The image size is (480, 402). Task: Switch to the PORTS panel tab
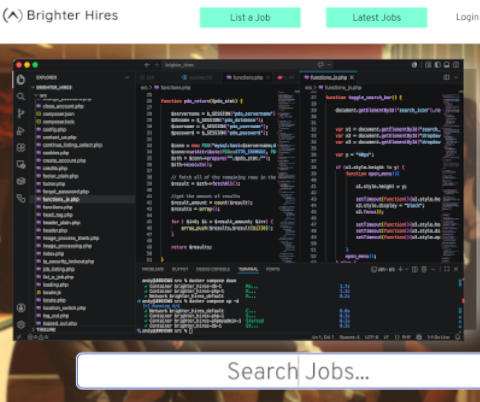[273, 269]
